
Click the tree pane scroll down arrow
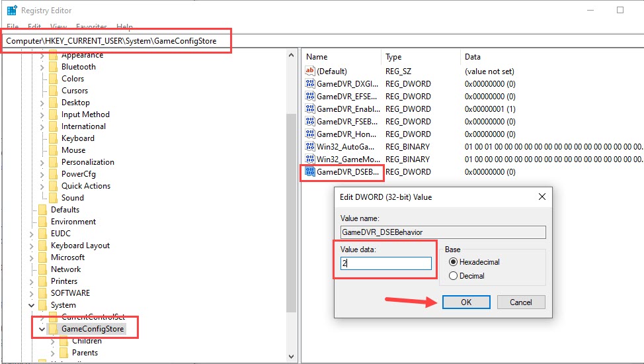pos(291,357)
